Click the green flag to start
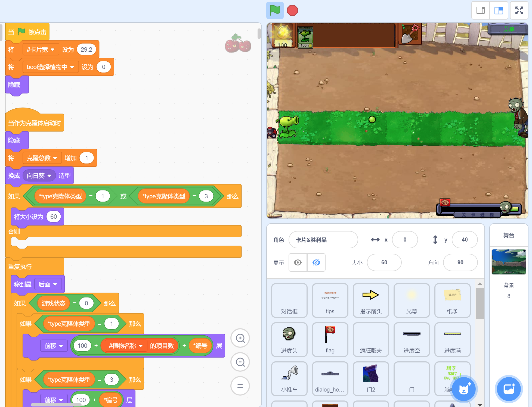Screen dimensions: 532x407 (x=275, y=10)
